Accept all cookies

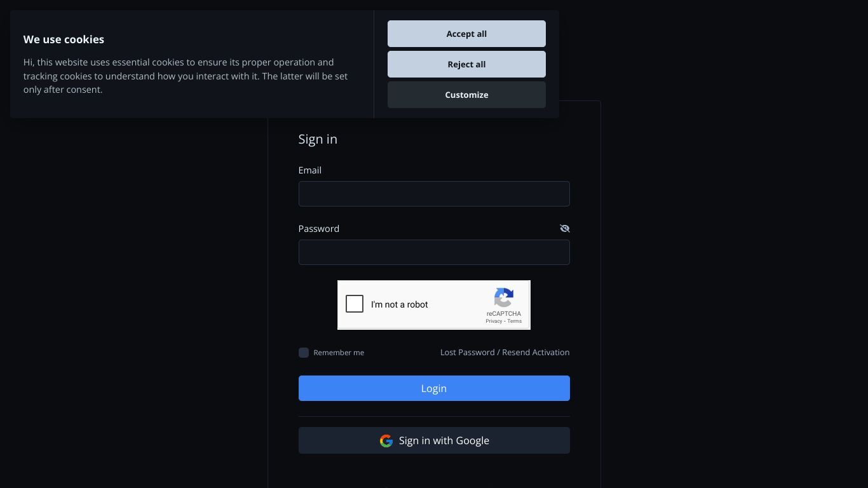pyautogui.click(x=466, y=34)
